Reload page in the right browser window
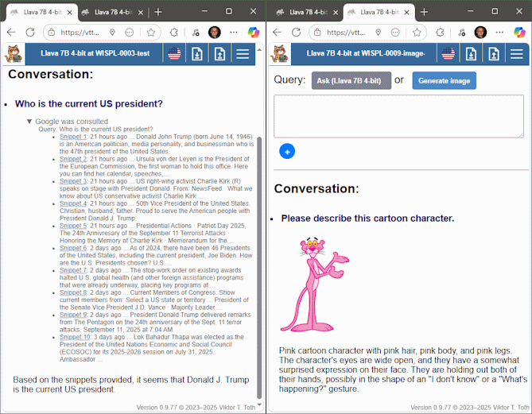 297,33
